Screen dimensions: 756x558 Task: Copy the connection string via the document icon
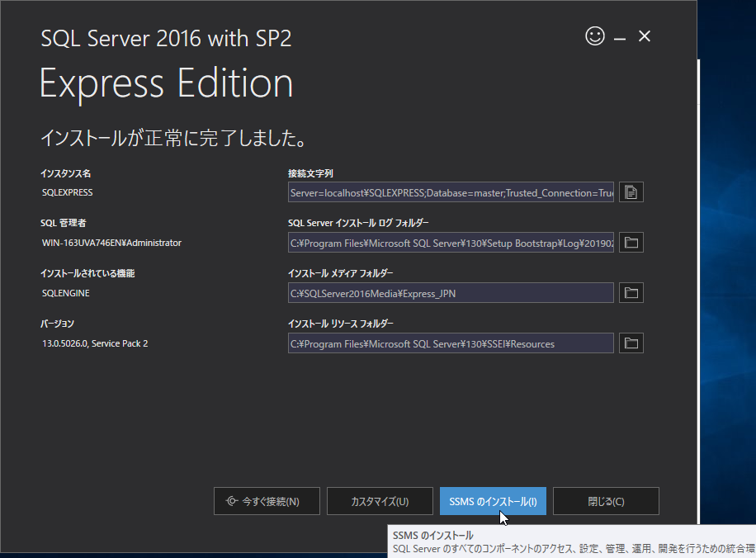pos(631,192)
